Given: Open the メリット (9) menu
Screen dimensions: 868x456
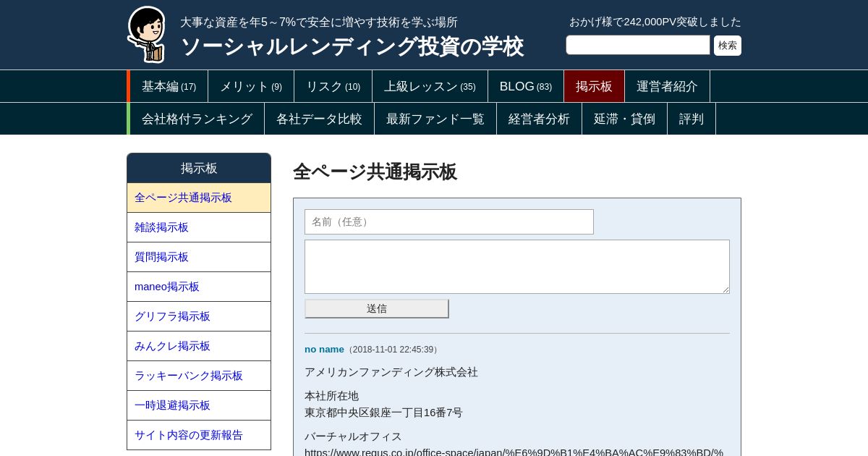Looking at the screenshot, I should pyautogui.click(x=251, y=86).
